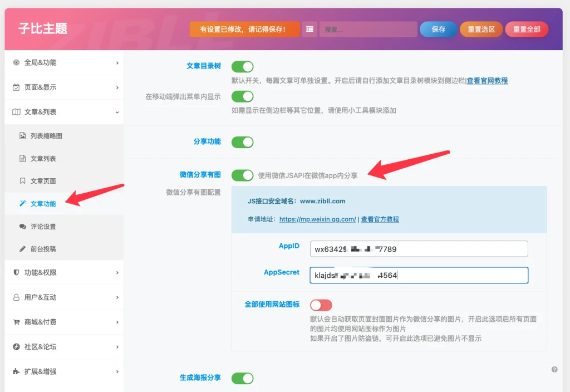Disable the 文章目录树 toggle

tap(242, 66)
